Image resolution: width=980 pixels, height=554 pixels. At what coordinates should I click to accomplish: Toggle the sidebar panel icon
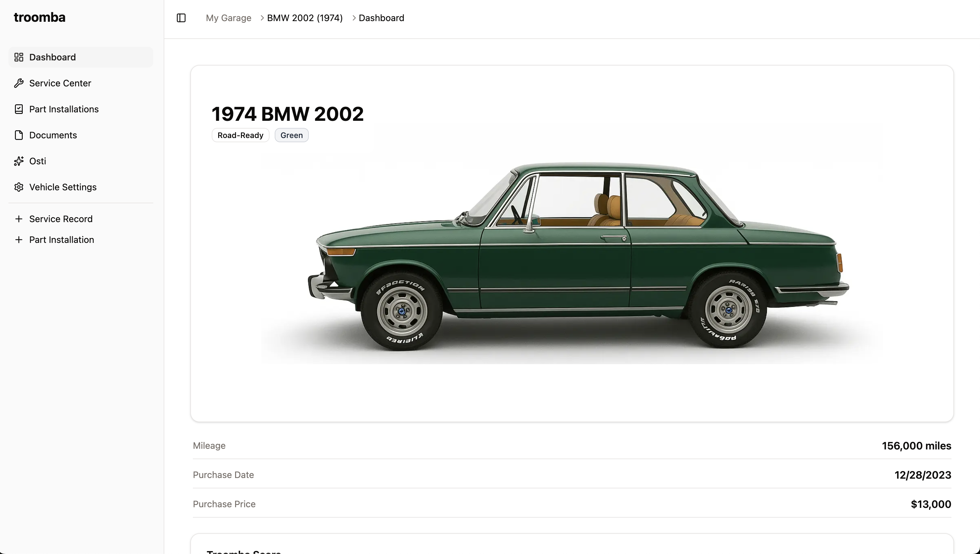[x=181, y=18]
